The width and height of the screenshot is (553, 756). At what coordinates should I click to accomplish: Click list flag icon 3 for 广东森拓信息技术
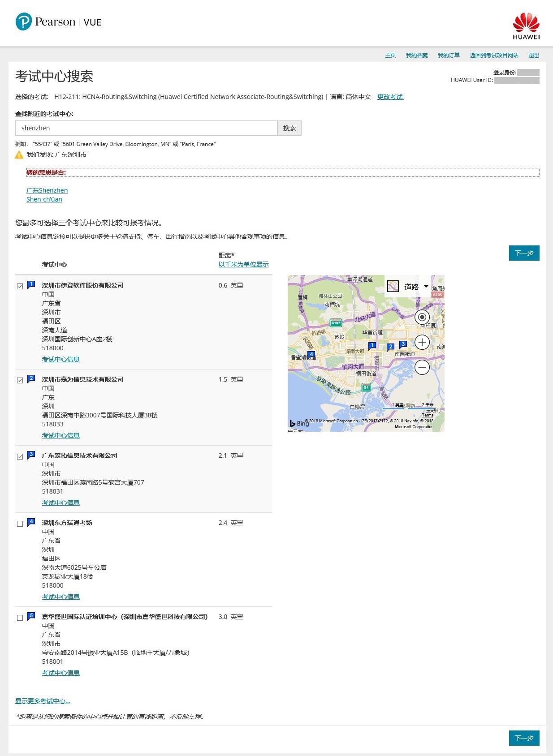point(31,455)
